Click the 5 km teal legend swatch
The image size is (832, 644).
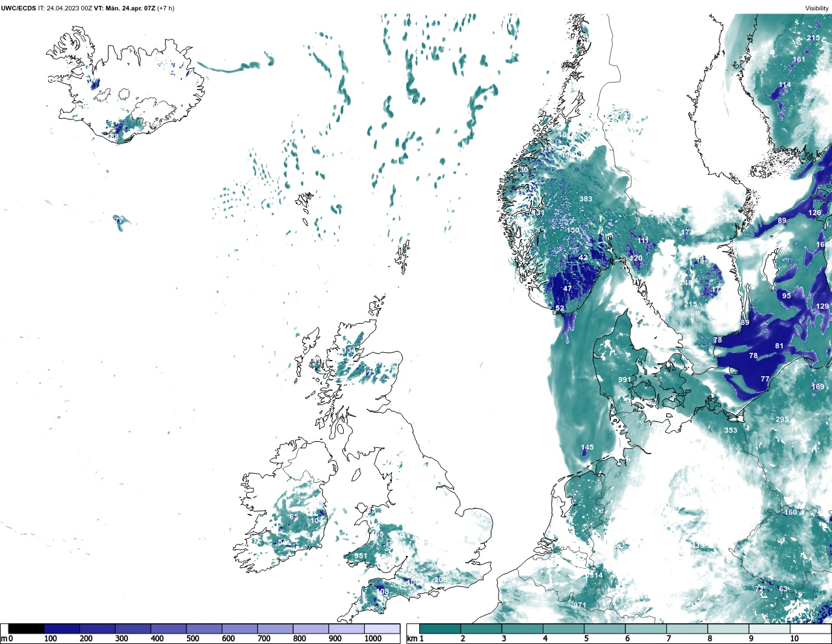[x=604, y=628]
